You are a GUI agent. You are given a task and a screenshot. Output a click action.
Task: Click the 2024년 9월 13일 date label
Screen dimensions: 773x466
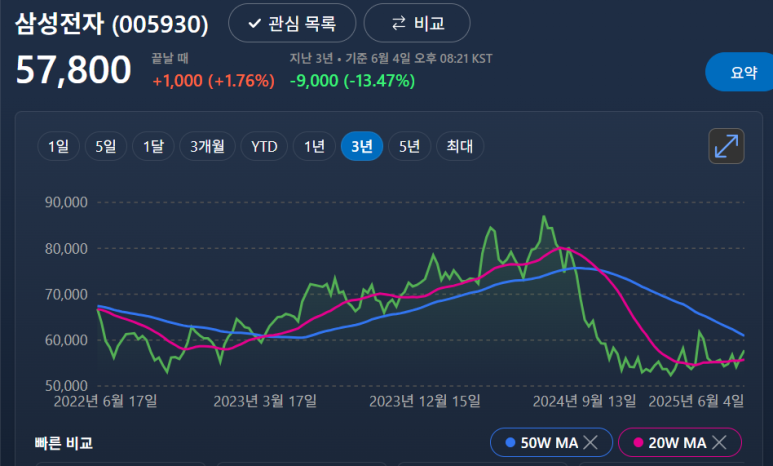(x=585, y=401)
